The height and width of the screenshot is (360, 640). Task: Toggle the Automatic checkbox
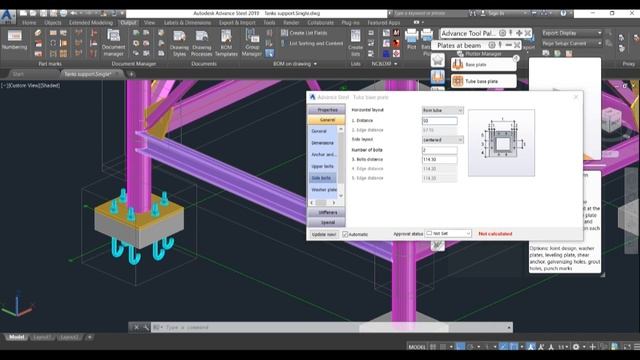[x=345, y=234]
